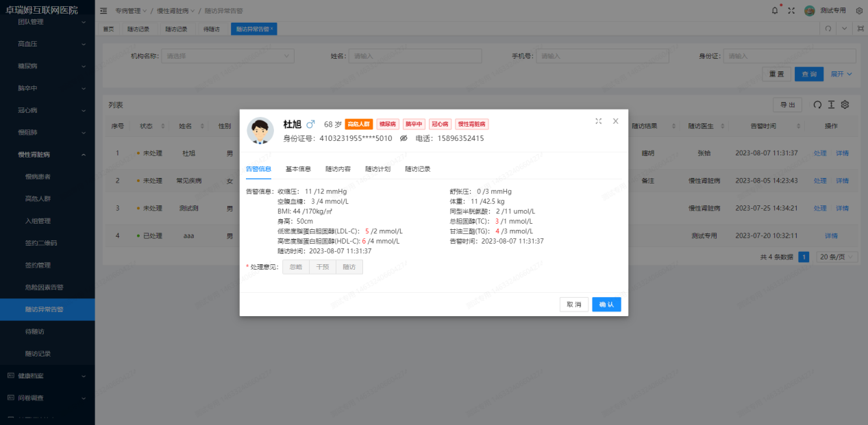Expand the 机构名称 organization selector
This screenshot has width=868, height=425.
227,55
